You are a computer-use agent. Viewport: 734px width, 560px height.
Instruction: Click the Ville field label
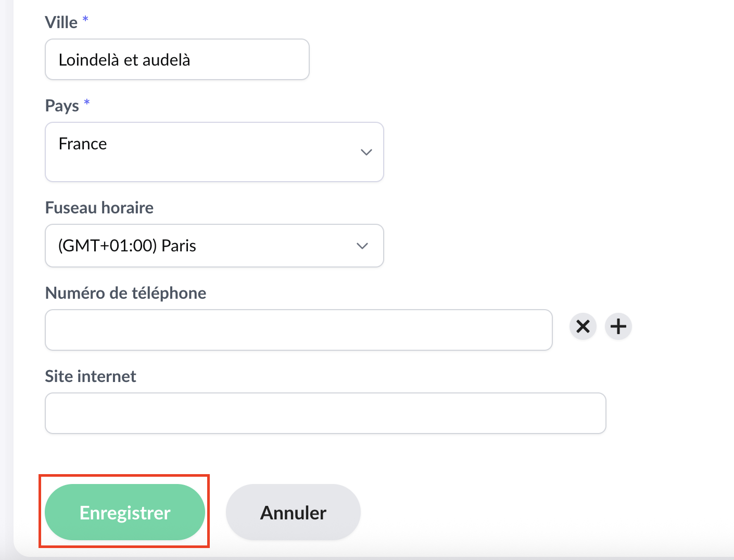61,22
